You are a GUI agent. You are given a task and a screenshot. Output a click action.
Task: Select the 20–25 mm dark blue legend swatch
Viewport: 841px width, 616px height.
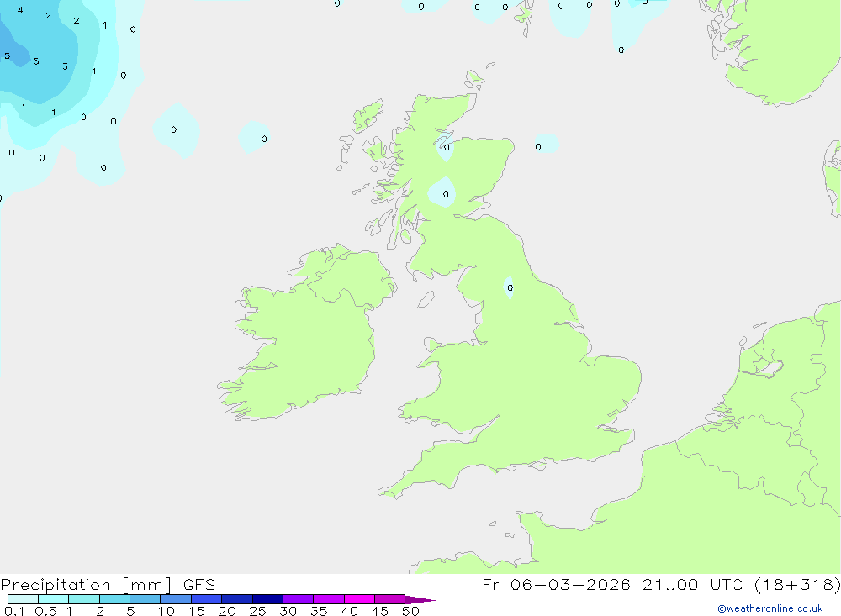[x=236, y=599]
